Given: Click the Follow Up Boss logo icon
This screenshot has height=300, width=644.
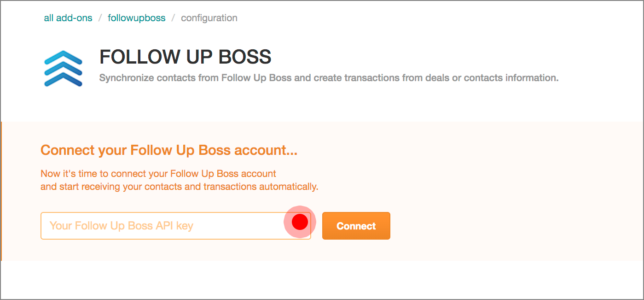Looking at the screenshot, I should point(63,69).
